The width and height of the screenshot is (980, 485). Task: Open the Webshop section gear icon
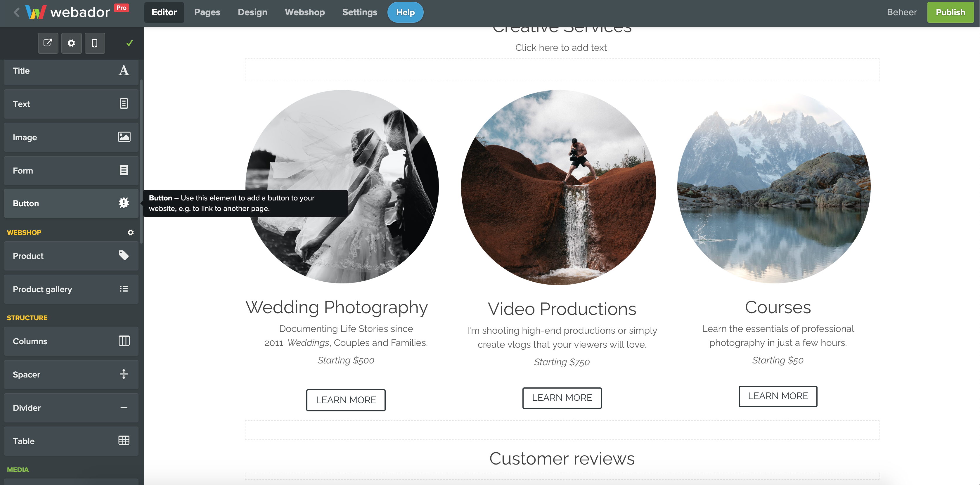click(131, 232)
